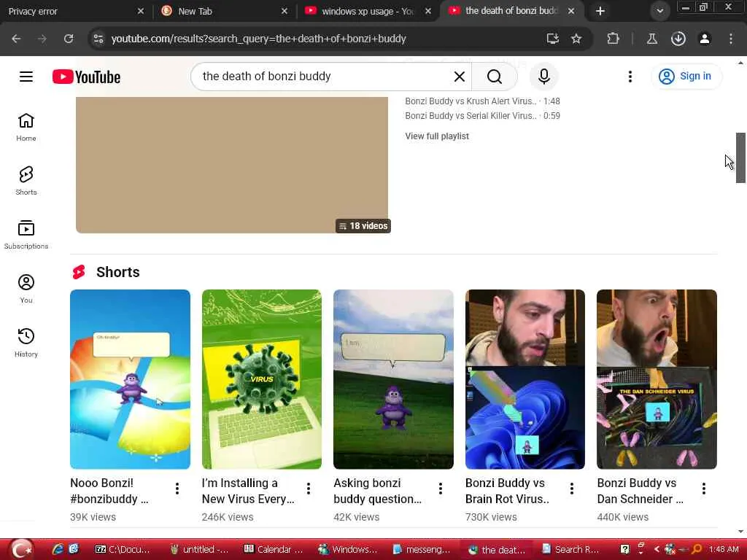Switch to the Calendar taskbar window

coord(274,550)
